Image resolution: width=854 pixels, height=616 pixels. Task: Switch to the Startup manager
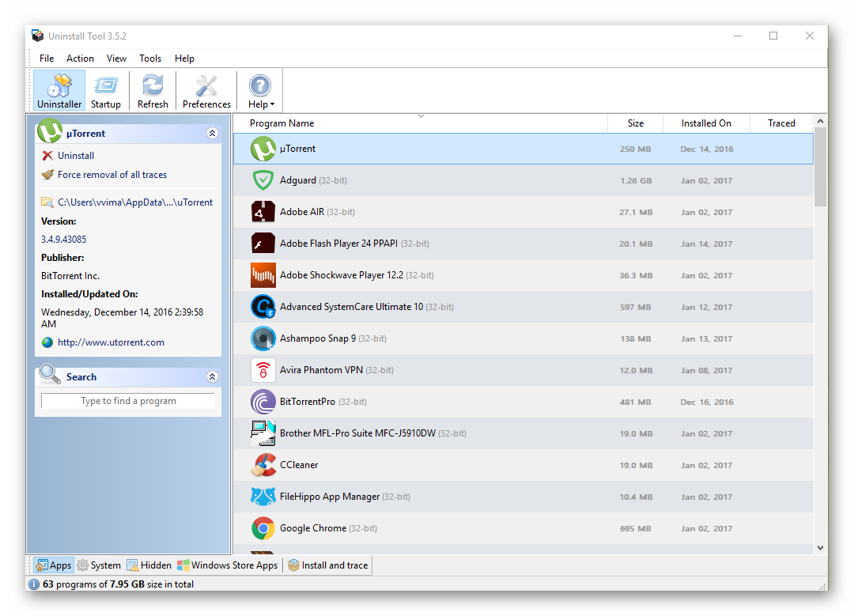point(106,90)
